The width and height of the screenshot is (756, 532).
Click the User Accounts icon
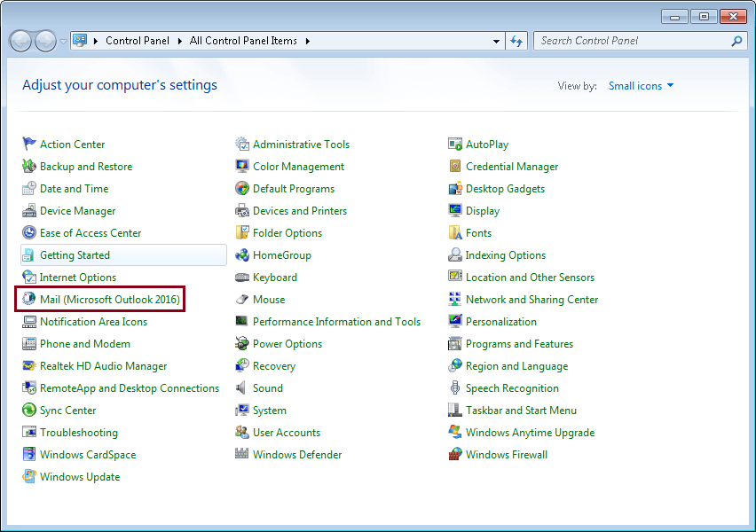tap(242, 432)
